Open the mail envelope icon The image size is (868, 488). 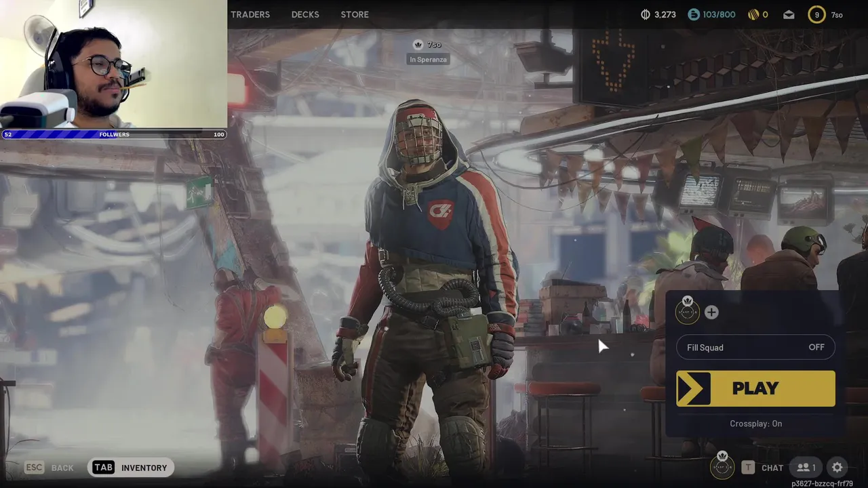pos(789,14)
